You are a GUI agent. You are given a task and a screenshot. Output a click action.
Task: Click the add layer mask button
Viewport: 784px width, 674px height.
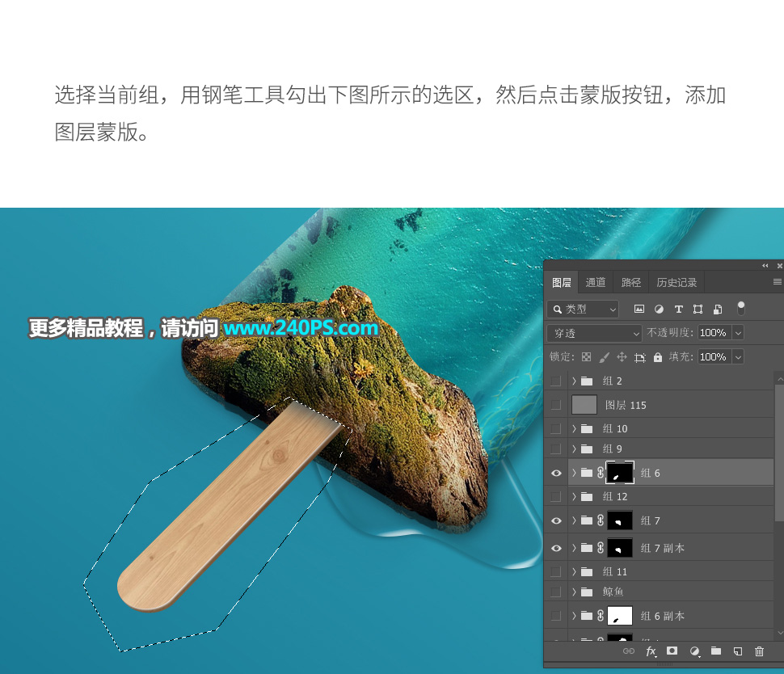point(672,651)
